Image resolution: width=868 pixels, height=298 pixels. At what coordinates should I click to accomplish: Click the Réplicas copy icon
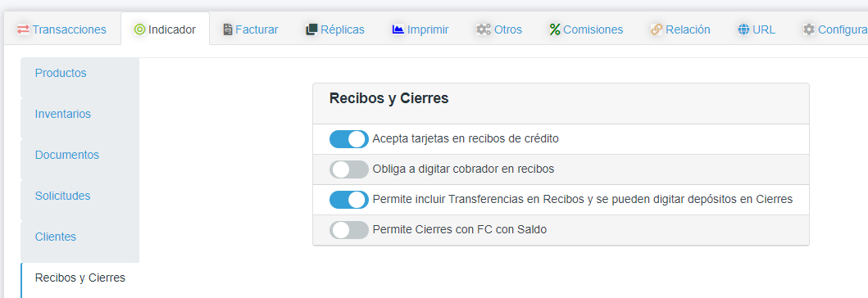tap(311, 29)
